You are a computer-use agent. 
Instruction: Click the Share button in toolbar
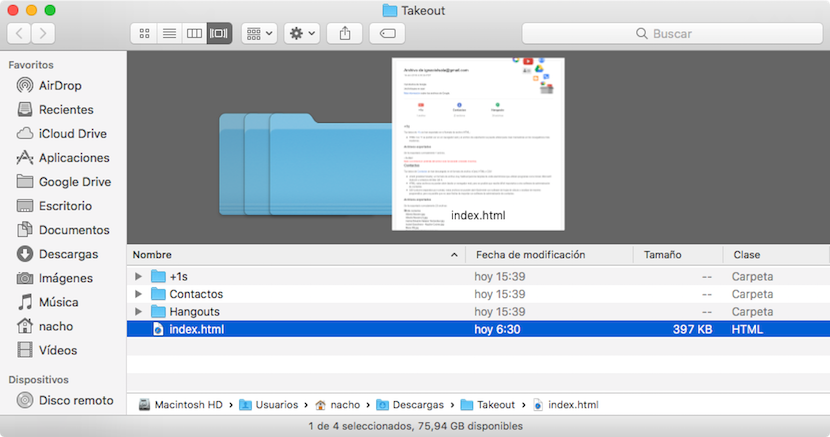coord(345,34)
